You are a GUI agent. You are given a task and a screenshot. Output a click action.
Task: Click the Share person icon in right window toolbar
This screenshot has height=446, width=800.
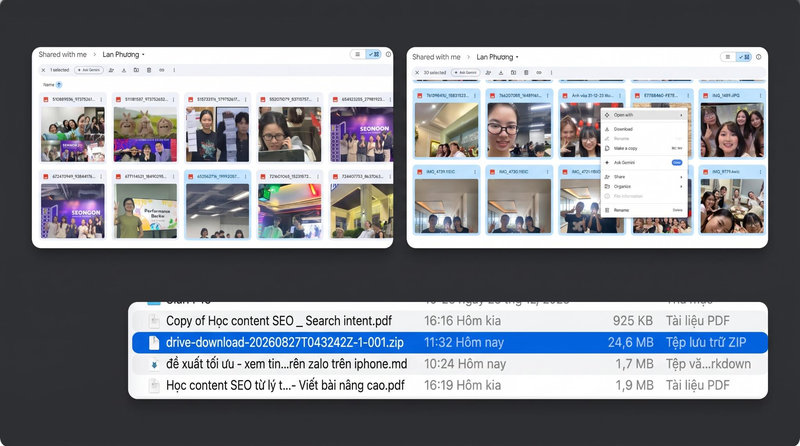point(488,73)
